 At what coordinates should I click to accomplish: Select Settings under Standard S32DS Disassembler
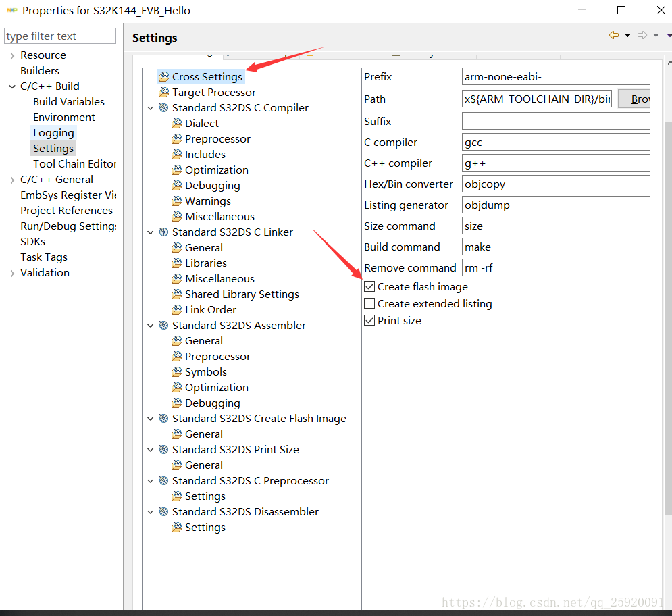click(x=205, y=528)
